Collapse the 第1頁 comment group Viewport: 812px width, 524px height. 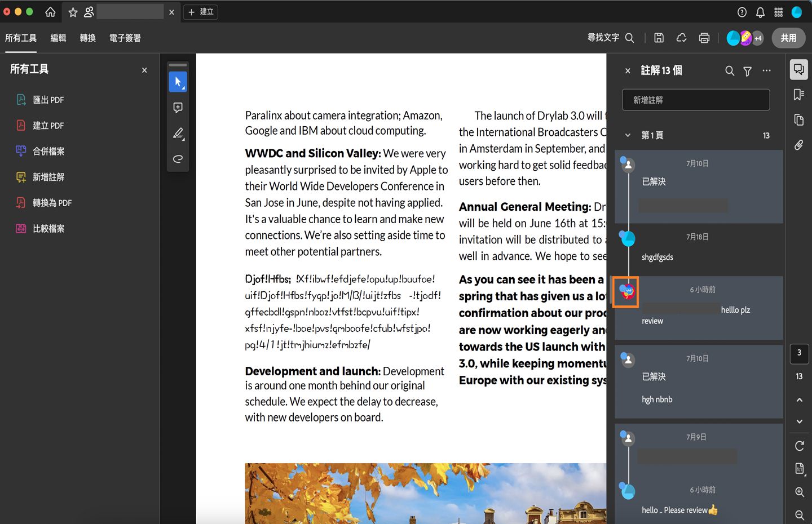click(x=628, y=135)
